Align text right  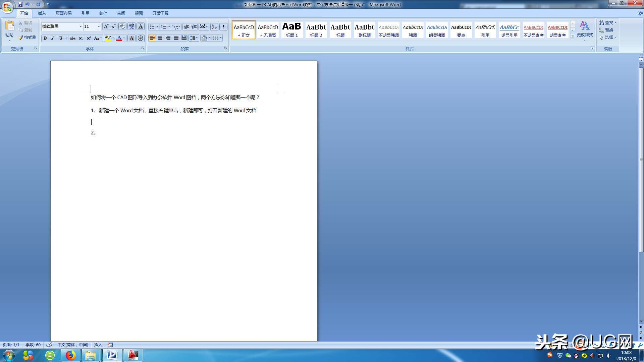coord(168,38)
